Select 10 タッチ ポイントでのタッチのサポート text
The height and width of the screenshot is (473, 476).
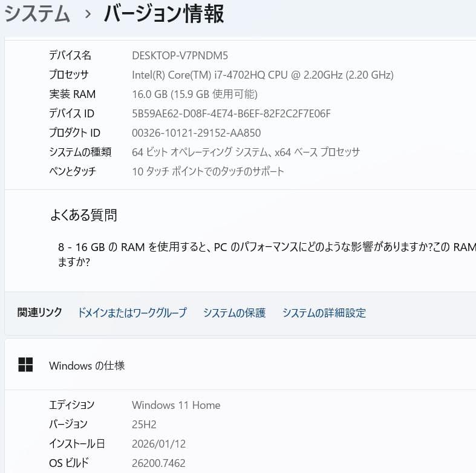click(208, 171)
